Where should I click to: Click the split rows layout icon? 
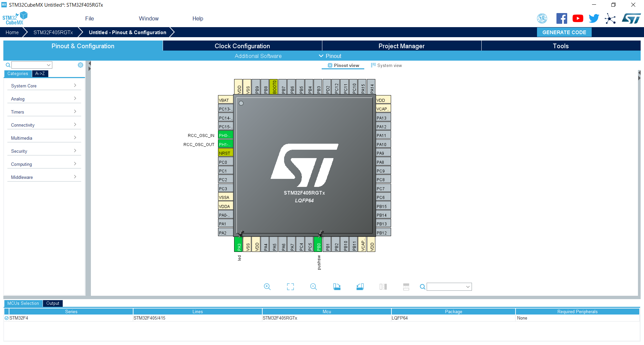[406, 287]
